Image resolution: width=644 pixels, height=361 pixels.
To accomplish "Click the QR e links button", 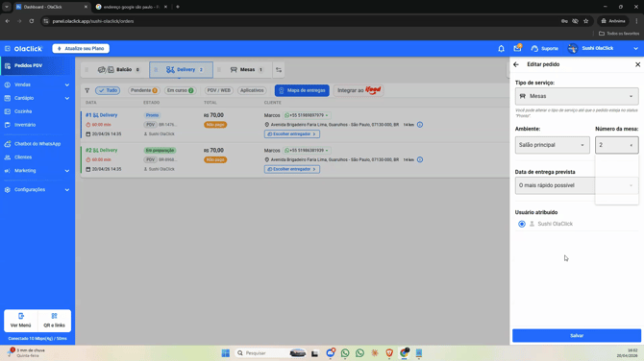I will tap(54, 321).
